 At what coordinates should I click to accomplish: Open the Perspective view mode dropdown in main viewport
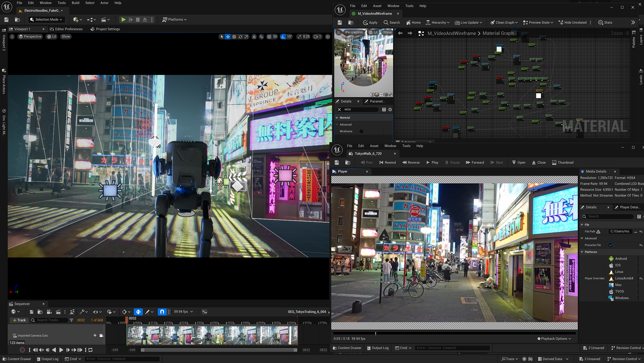(30, 37)
